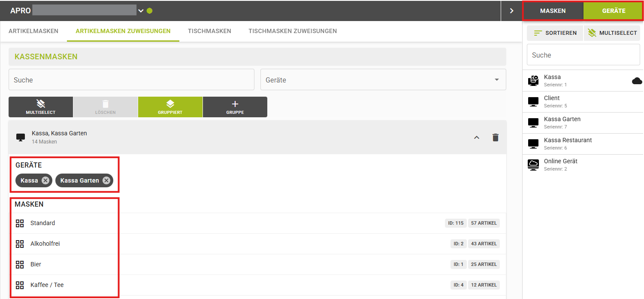The width and height of the screenshot is (644, 299).
Task: Collapse the Kassa, Kassa Garten group
Action: [x=476, y=137]
